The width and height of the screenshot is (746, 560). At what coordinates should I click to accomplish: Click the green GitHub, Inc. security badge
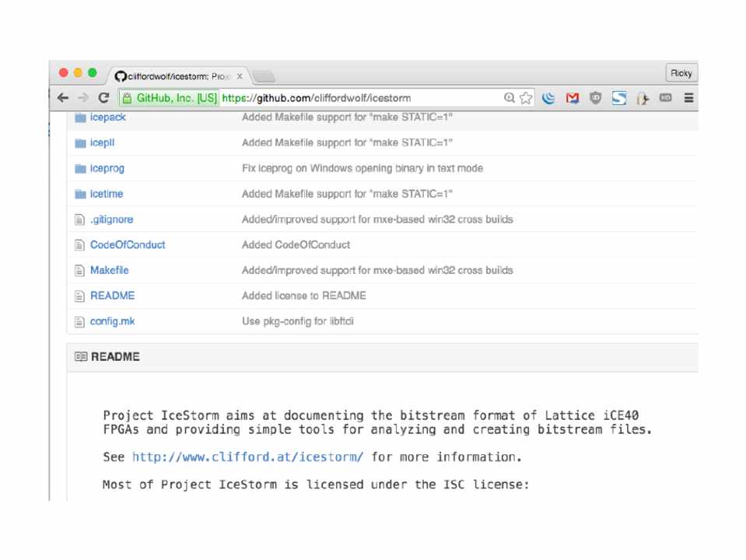click(x=169, y=98)
